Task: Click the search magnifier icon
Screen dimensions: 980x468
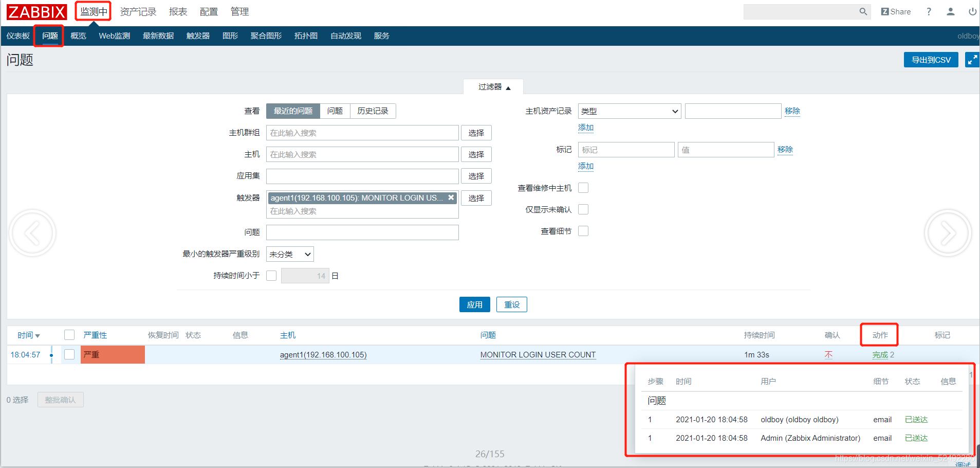Action: (x=863, y=12)
